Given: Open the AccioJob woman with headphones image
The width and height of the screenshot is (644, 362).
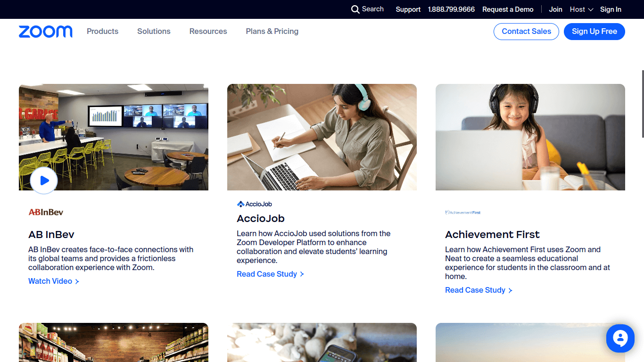Looking at the screenshot, I should point(322,137).
